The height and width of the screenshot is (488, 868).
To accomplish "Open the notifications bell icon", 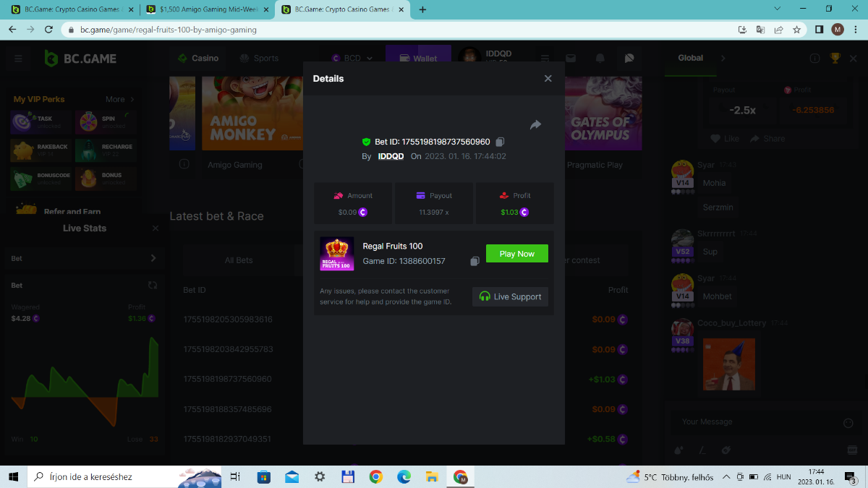I will click(x=600, y=59).
